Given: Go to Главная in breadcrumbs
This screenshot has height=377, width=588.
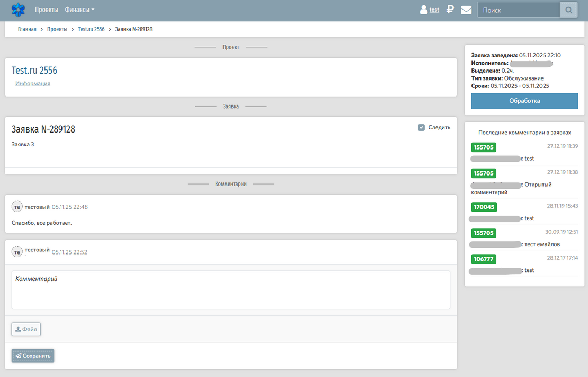Looking at the screenshot, I should [x=27, y=29].
